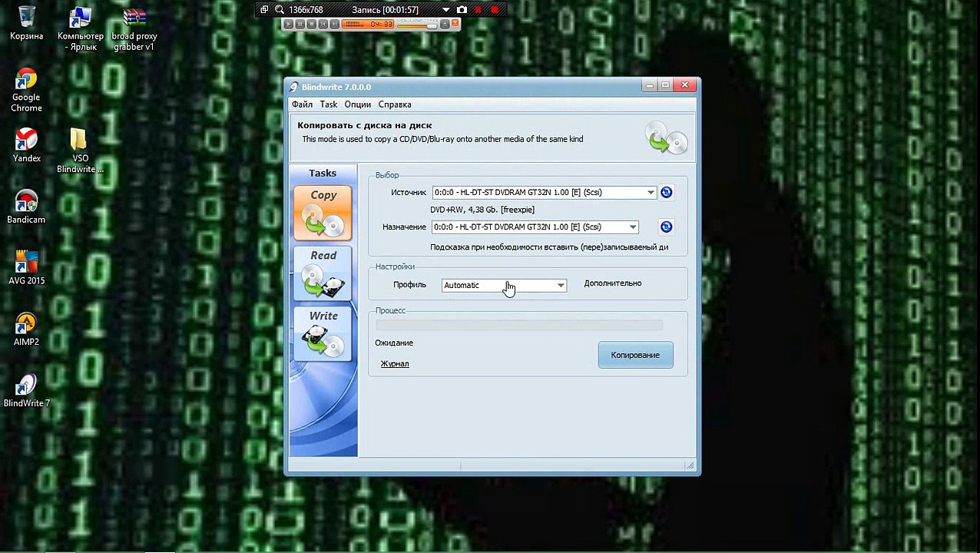The width and height of the screenshot is (980, 553).
Task: Click the disc-to-disc copy icon in header
Action: point(666,137)
